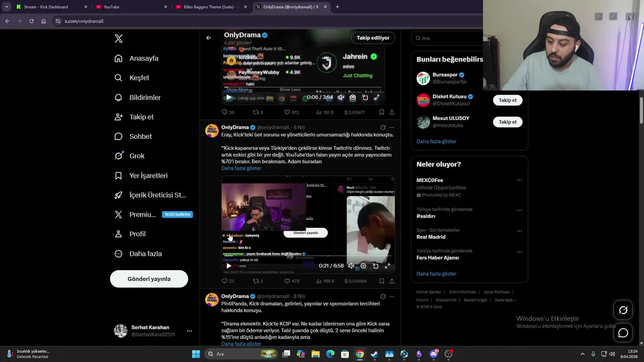Follow Disket Kutusu with Takip et
The height and width of the screenshot is (362, 644).
click(x=508, y=100)
